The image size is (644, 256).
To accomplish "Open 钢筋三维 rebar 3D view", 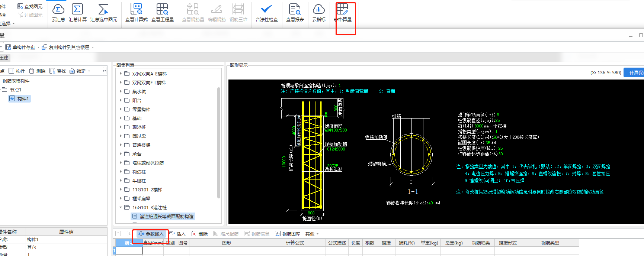I will click(238, 13).
